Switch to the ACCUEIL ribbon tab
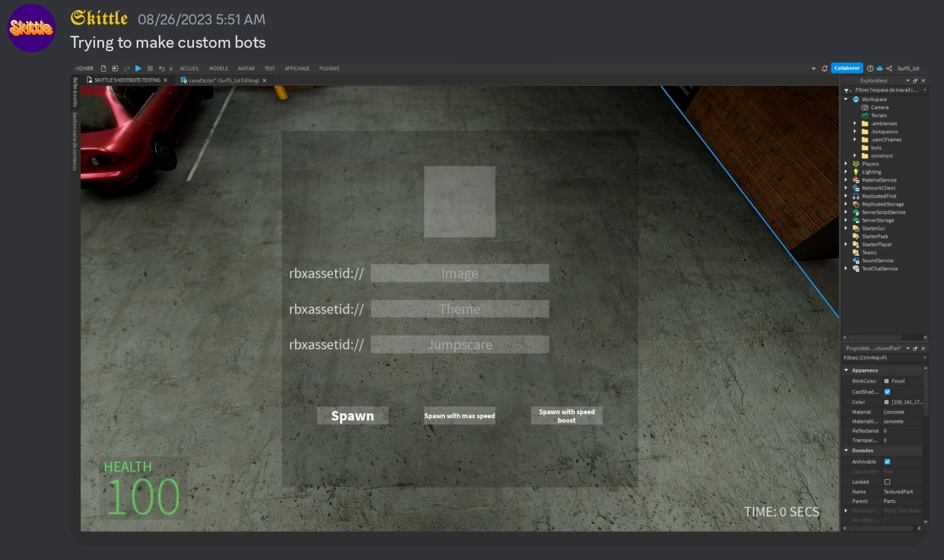 coord(189,68)
